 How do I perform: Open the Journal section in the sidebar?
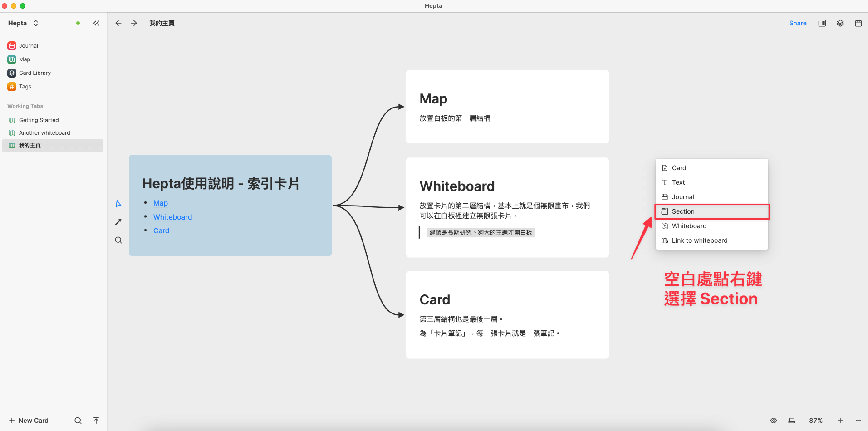29,45
